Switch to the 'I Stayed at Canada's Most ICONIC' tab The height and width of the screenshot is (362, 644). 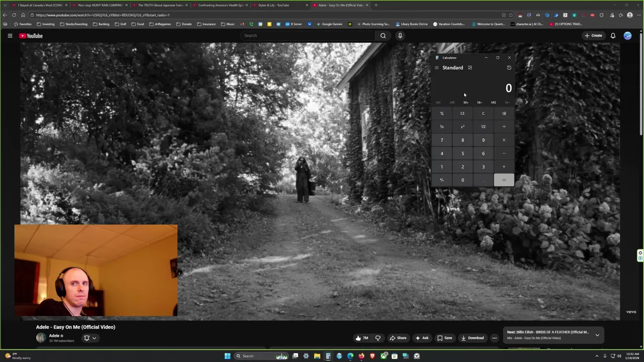[40, 5]
